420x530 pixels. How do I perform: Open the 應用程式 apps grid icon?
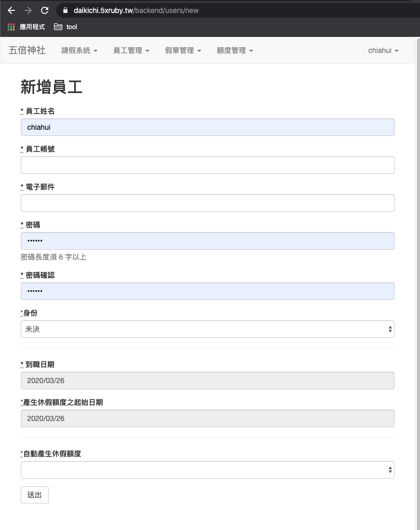point(11,27)
